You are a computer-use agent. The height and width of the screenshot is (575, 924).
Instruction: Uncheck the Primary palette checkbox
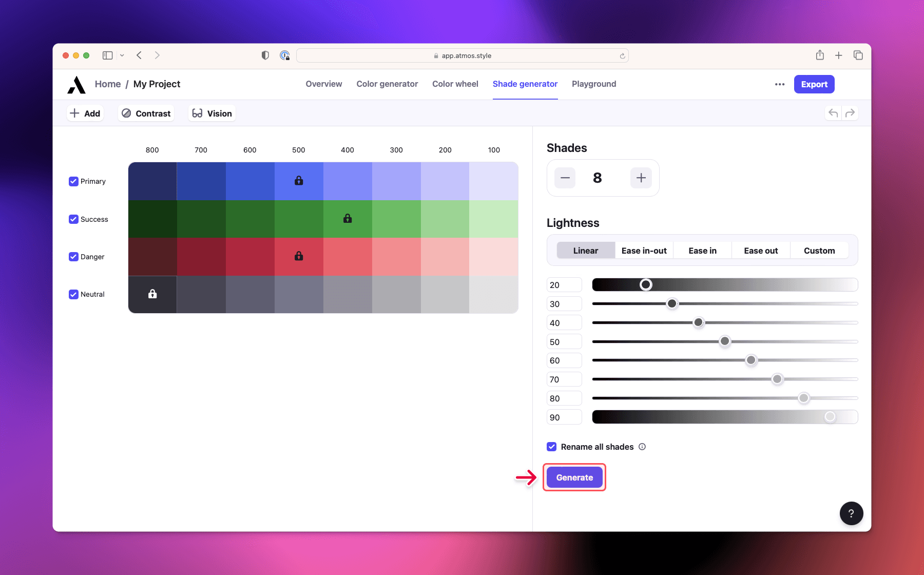pyautogui.click(x=73, y=182)
